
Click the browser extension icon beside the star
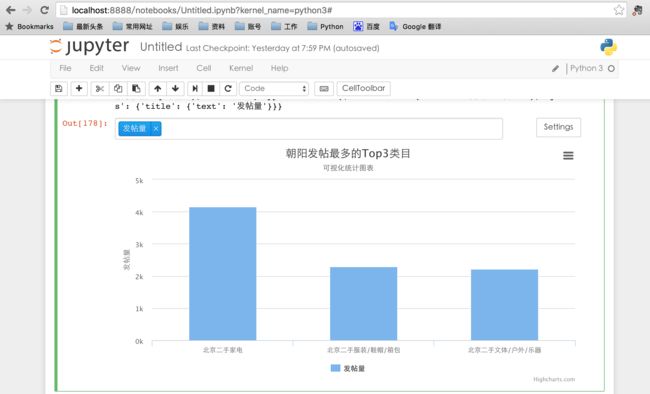pyautogui.click(x=638, y=10)
